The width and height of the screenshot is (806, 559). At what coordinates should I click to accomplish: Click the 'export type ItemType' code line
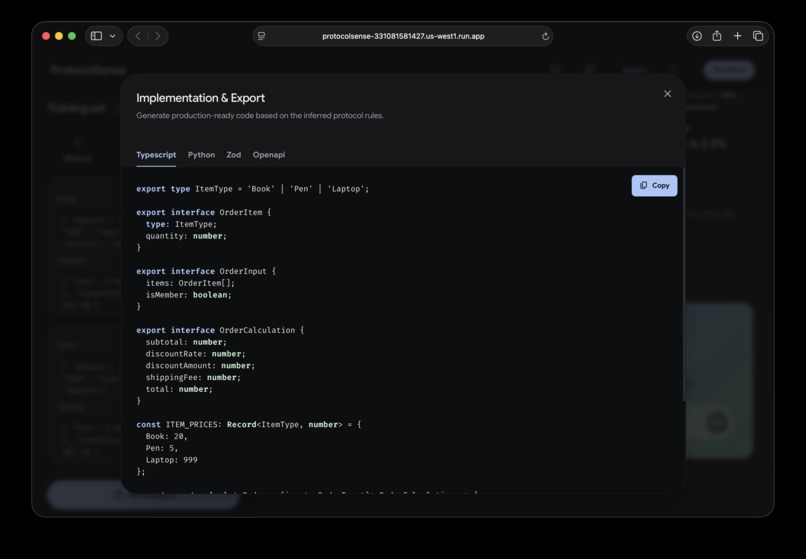(252, 189)
